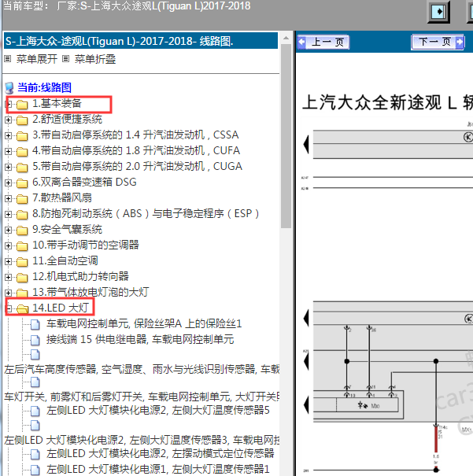Screen dimensions: 473x476
Task: Click folder icon of 6.双离合器变速箱 DSG
Action: (x=22, y=183)
